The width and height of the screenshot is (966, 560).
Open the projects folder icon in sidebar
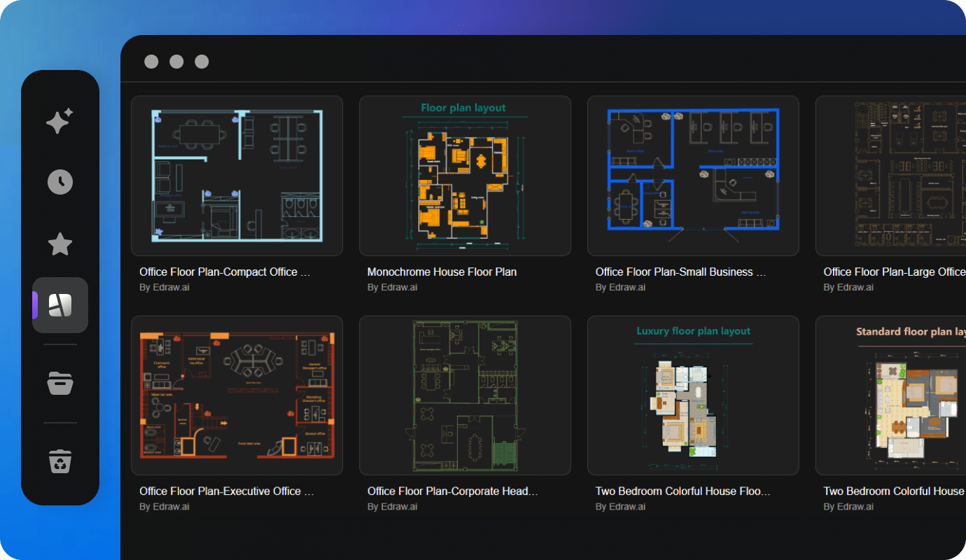(x=60, y=383)
